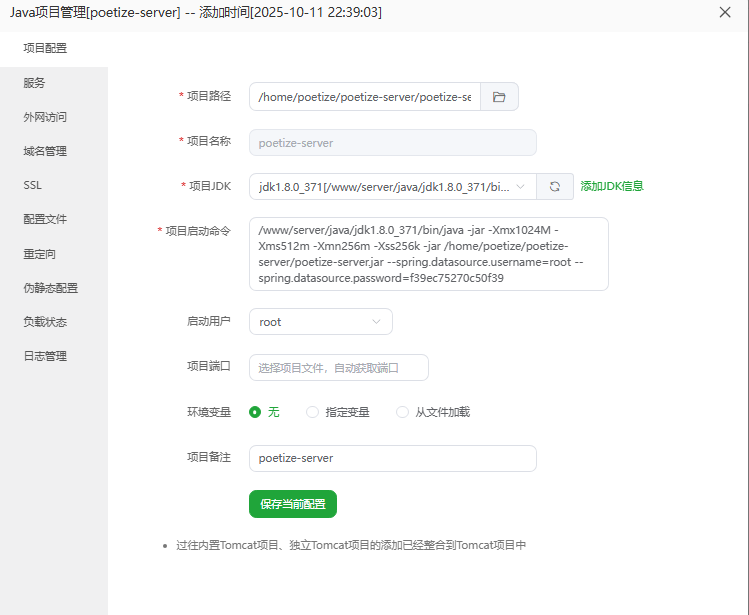This screenshot has width=749, height=615.
Task: Open the 配置文件 tab
Action: pyautogui.click(x=54, y=219)
